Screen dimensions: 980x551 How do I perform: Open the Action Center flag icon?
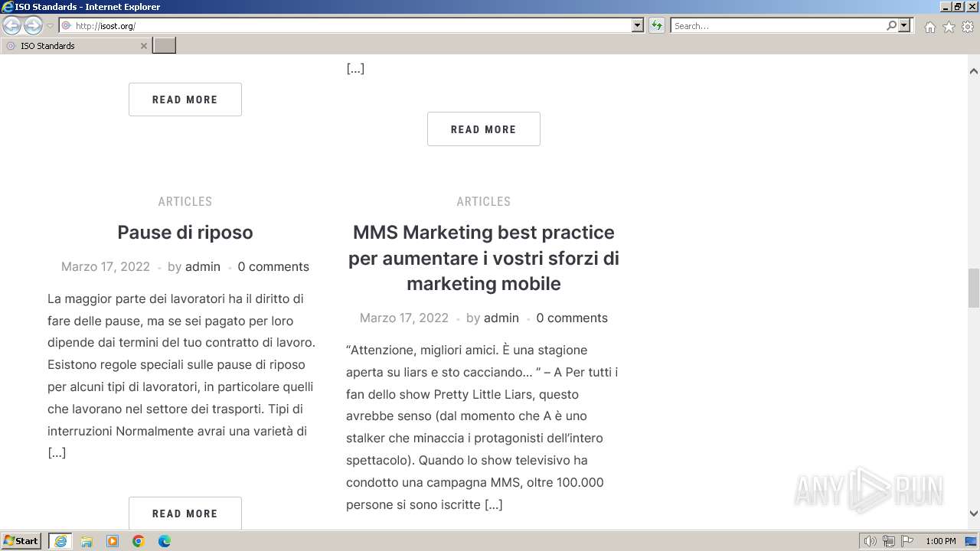pos(907,541)
